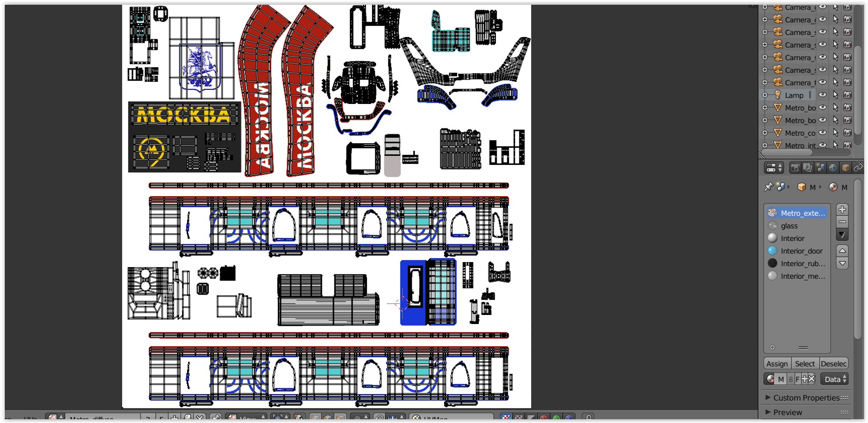Image resolution: width=868 pixels, height=423 pixels.
Task: Toggle Lamp selectability cursor icon
Action: (835, 95)
